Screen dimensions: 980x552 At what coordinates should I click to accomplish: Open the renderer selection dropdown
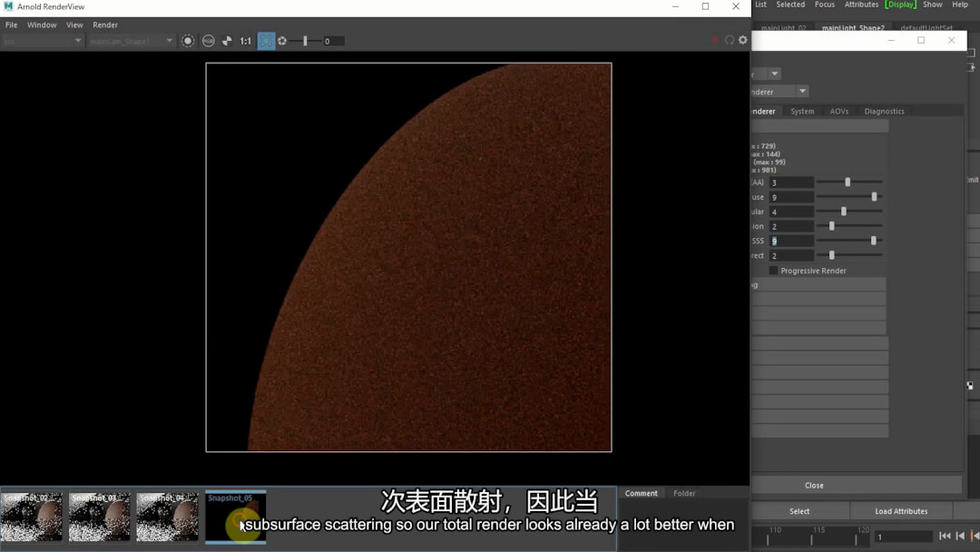(802, 92)
